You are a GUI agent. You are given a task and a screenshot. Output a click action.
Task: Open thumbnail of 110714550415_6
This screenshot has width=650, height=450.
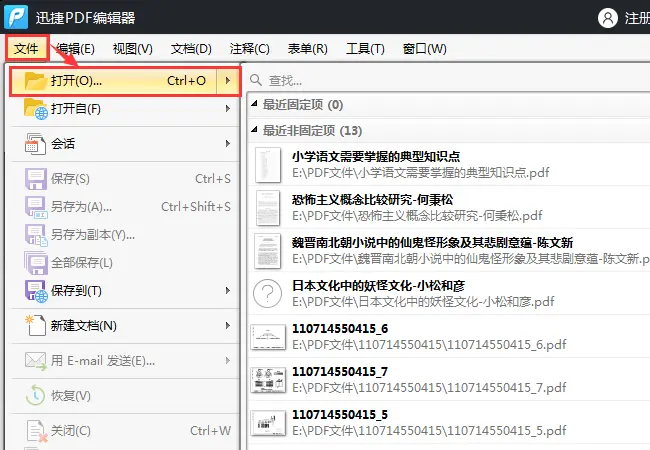point(268,337)
